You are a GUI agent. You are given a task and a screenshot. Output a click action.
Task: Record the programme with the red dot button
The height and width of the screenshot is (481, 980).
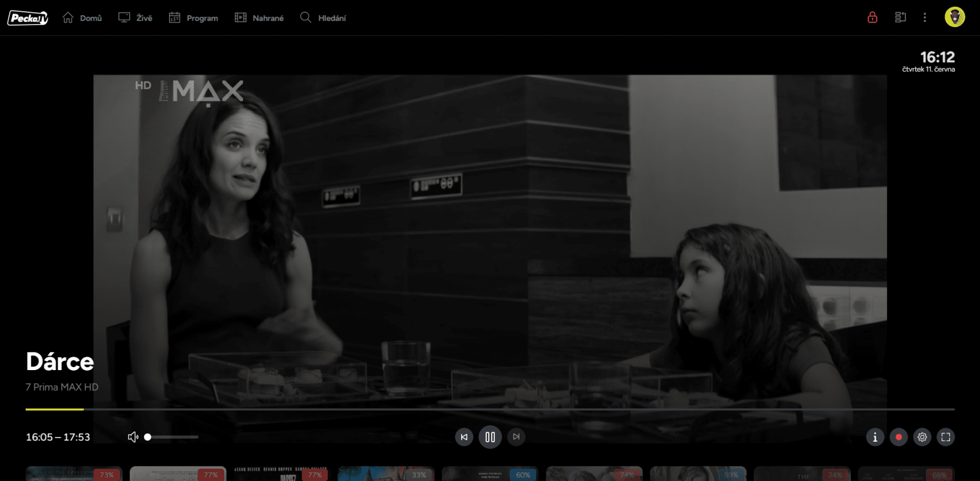(x=899, y=437)
